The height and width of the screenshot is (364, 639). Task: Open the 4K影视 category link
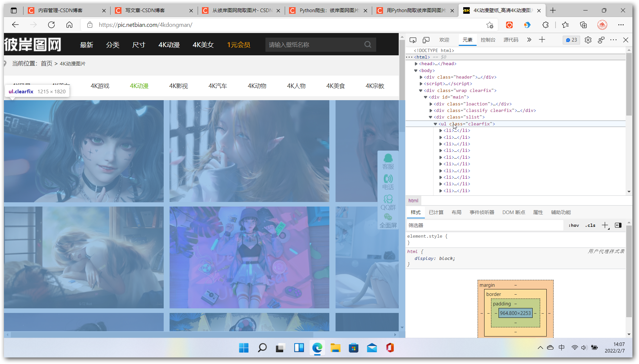[178, 86]
